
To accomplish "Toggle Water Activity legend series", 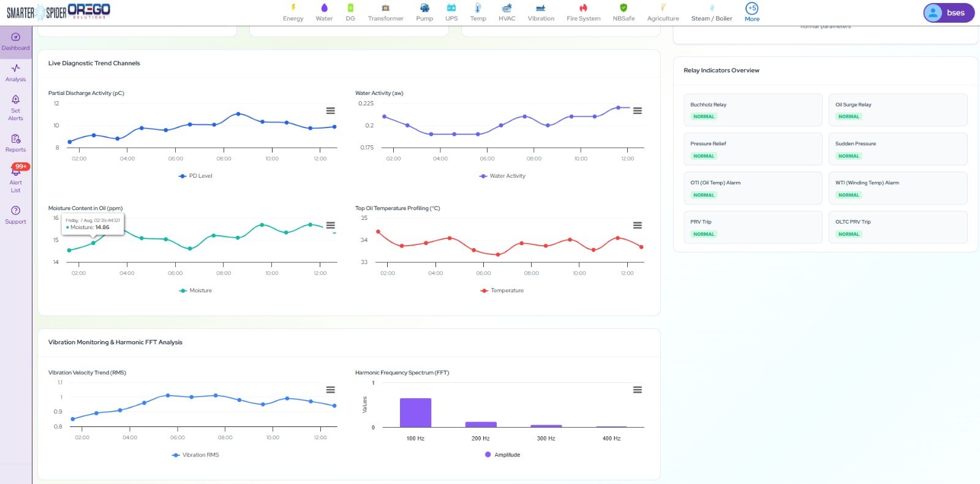I will pyautogui.click(x=502, y=176).
